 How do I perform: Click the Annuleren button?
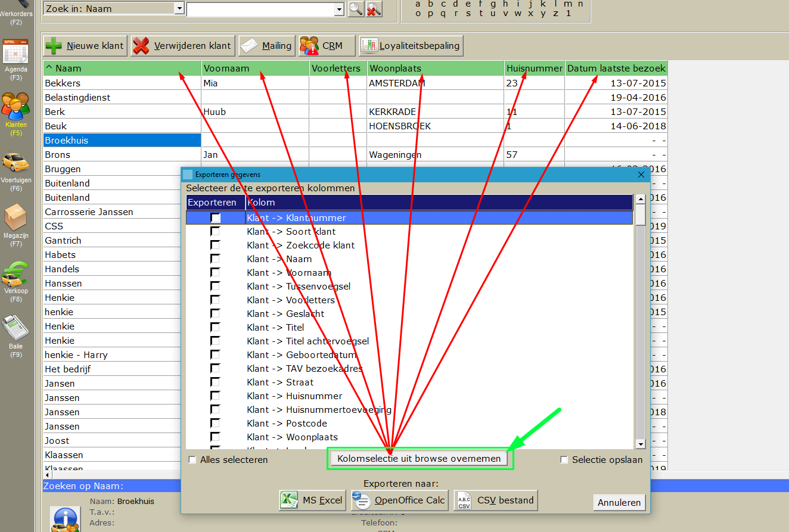tap(620, 502)
